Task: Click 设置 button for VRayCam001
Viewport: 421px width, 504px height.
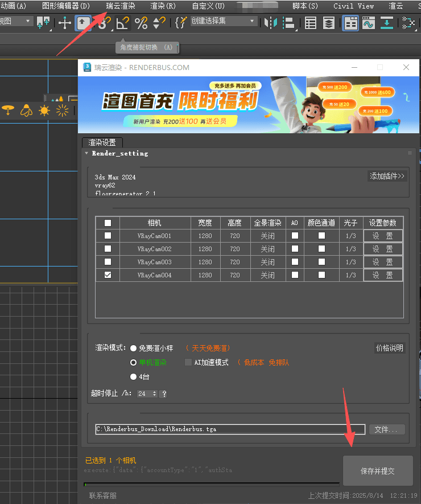Action: point(383,236)
